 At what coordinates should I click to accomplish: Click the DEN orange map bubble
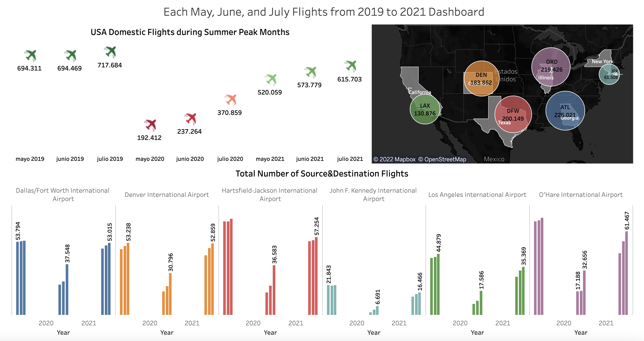481,78
